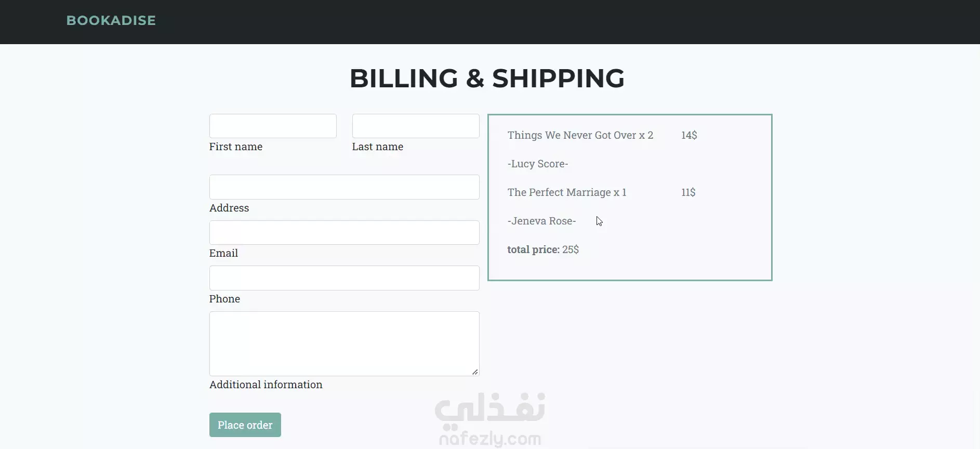Click the Last name label

click(x=378, y=147)
